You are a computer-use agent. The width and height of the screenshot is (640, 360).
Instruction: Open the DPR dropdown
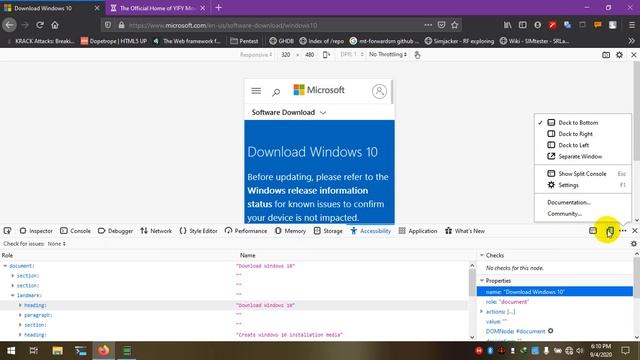(351, 55)
